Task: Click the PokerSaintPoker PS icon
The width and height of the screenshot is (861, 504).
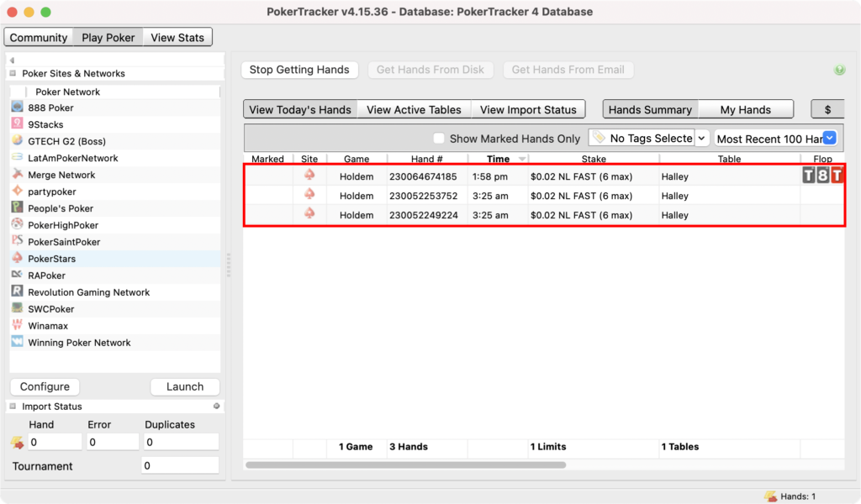Action: [17, 241]
